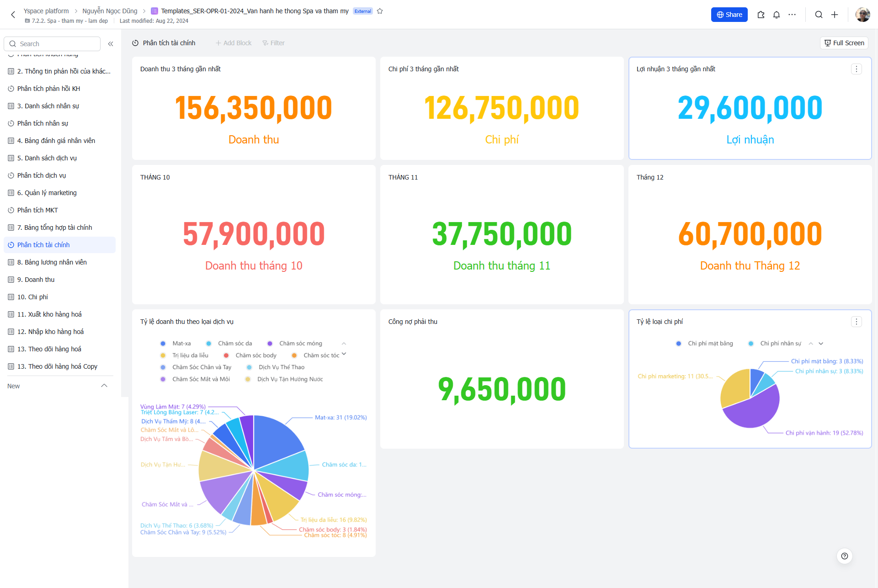This screenshot has height=588, width=878.
Task: Page up in service revenue legend
Action: pos(344,344)
